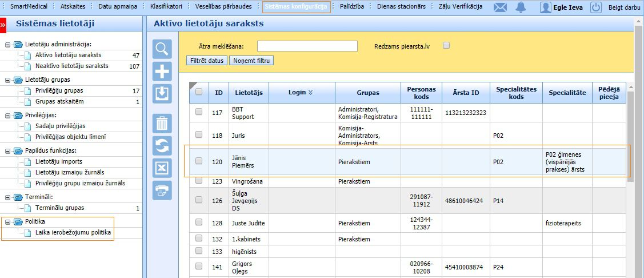The width and height of the screenshot is (644, 278).
Task: Click the download/import arrow icon
Action: 162,93
